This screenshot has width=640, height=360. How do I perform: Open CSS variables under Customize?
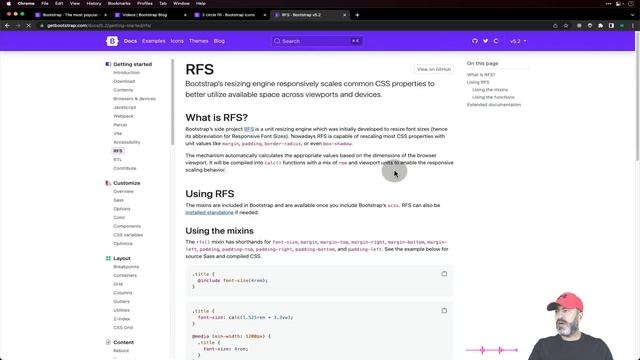[128, 235]
